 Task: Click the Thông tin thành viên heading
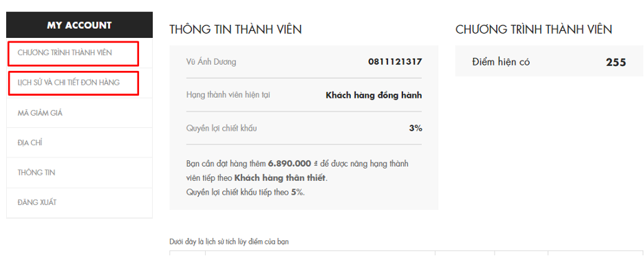pos(235,30)
